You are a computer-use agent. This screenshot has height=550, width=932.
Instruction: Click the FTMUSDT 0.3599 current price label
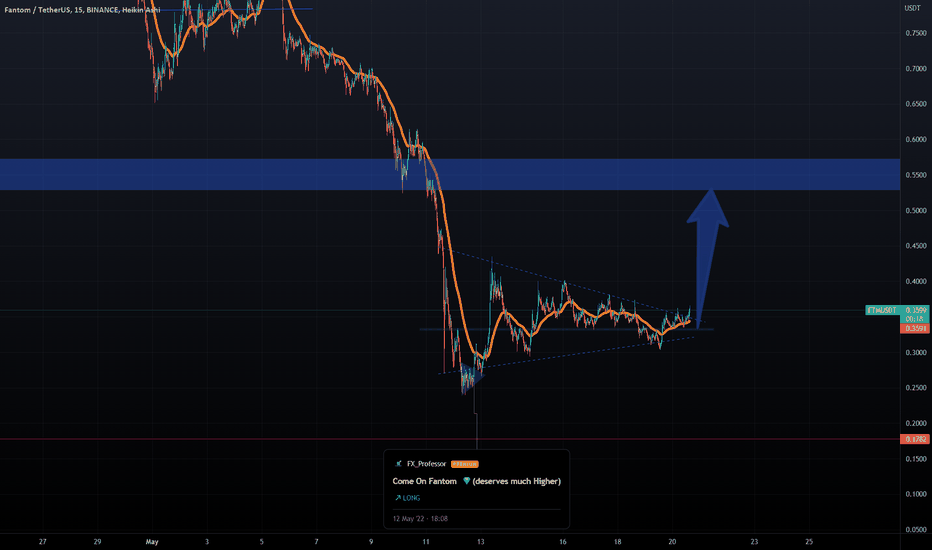point(898,310)
